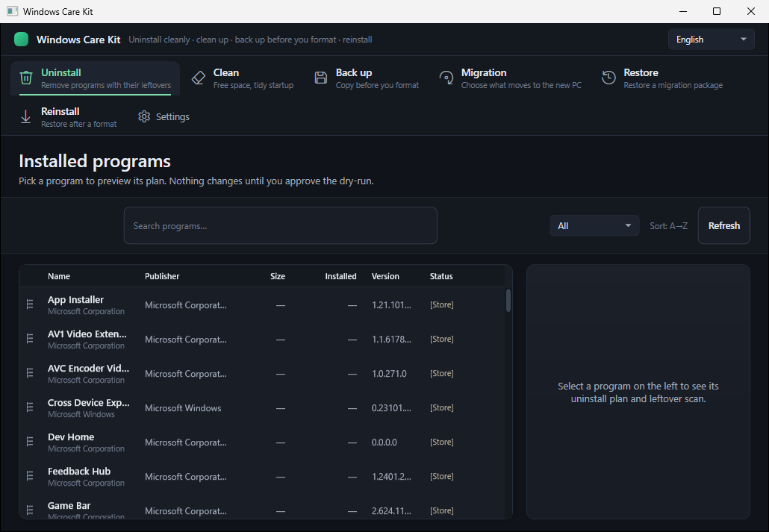769x532 pixels.
Task: Click the Refresh button
Action: click(724, 225)
